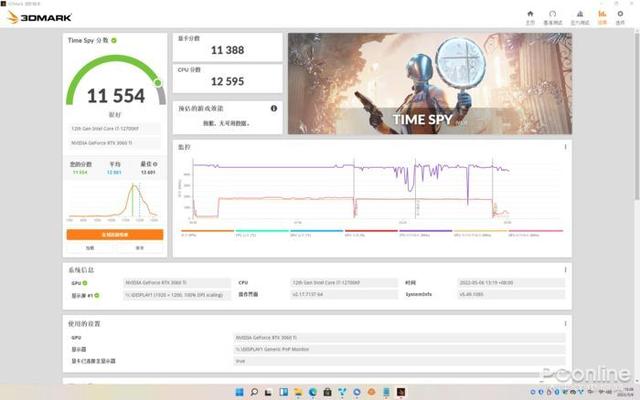
Task: Click the overall score 11 554
Action: 116,96
